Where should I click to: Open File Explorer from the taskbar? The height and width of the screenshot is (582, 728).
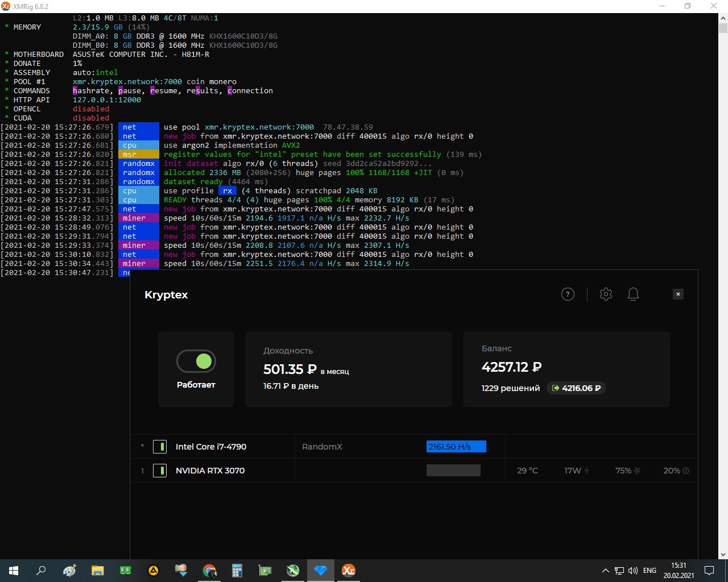(98, 570)
